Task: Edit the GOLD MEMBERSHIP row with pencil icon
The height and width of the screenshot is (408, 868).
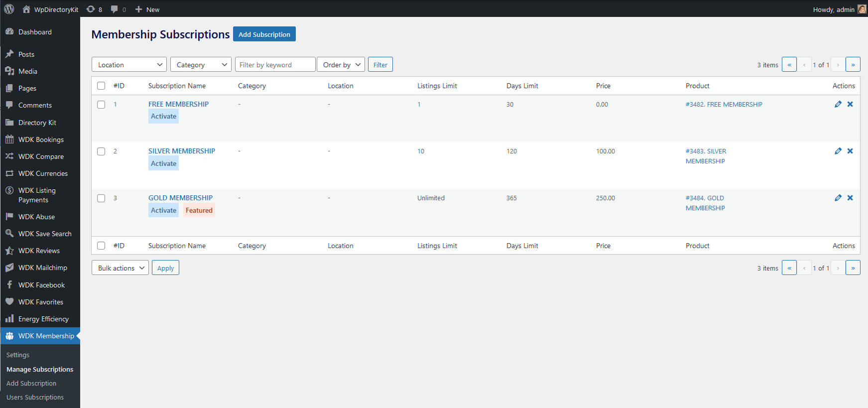Action: [x=838, y=198]
